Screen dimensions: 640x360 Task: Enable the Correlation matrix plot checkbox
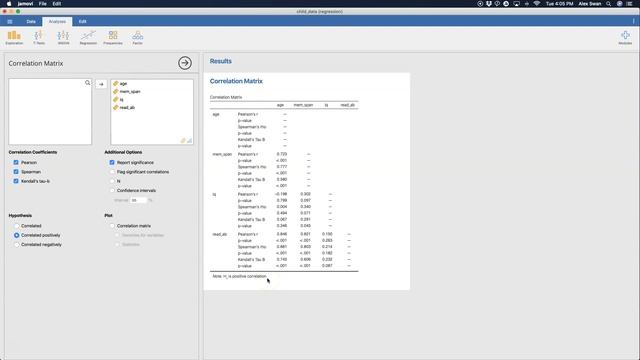click(112, 226)
